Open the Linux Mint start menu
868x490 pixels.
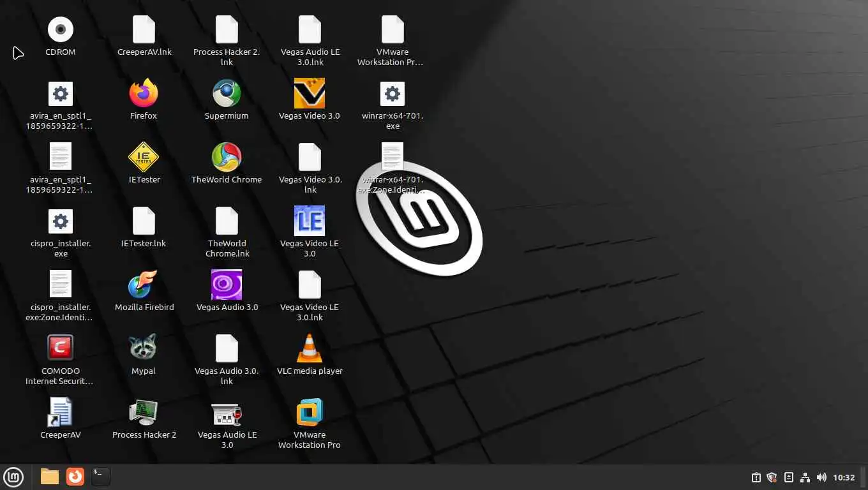point(13,477)
